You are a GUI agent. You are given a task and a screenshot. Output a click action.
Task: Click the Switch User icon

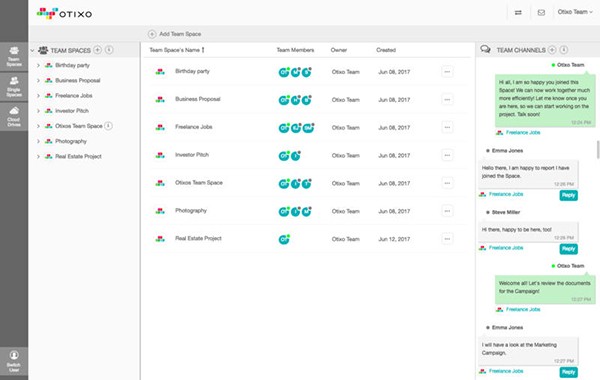[x=14, y=362]
